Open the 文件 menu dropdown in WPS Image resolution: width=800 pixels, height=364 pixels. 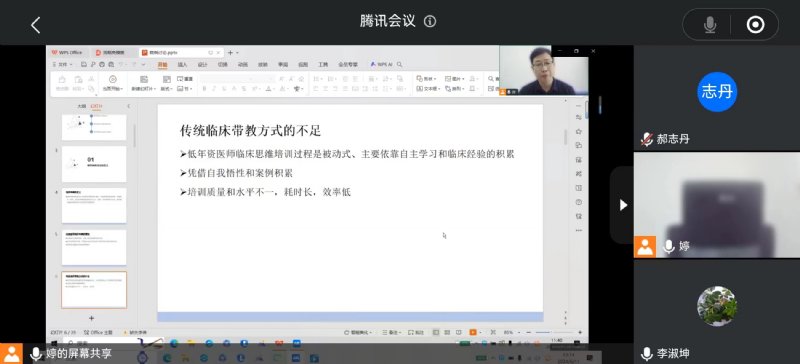63,65
